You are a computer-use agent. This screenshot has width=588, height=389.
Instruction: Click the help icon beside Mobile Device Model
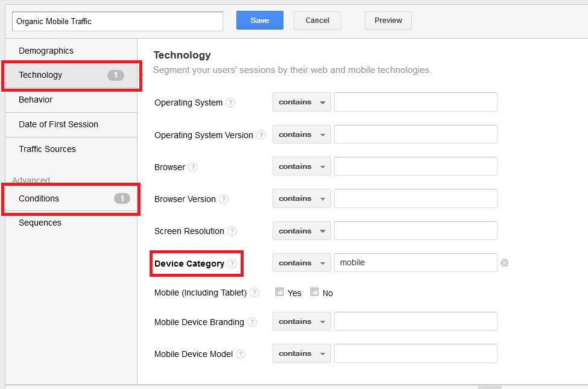coord(241,354)
